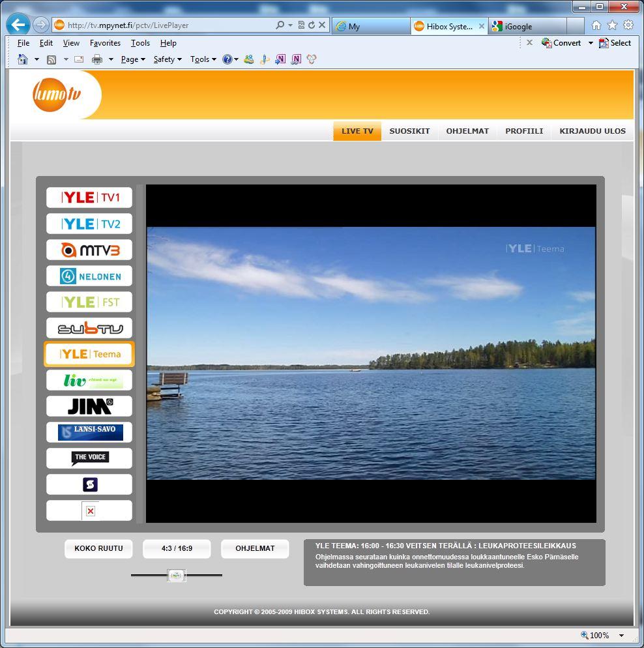Click the browser Forward arrow button
Image resolution: width=644 pixels, height=648 pixels.
point(40,25)
